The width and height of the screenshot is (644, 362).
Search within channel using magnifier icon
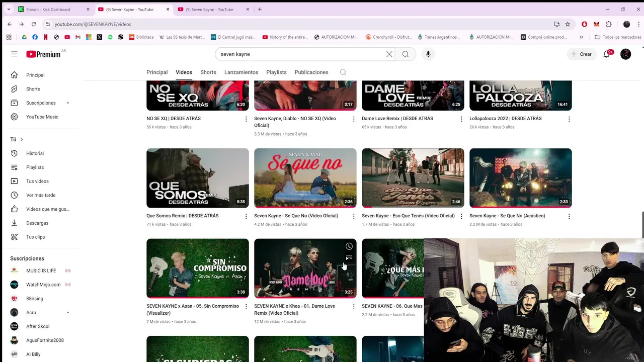tap(343, 72)
